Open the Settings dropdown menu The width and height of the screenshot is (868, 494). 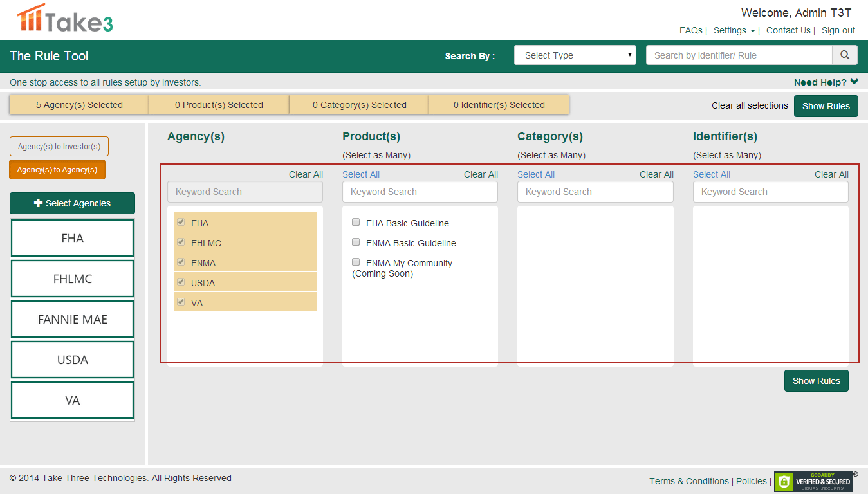click(x=734, y=30)
